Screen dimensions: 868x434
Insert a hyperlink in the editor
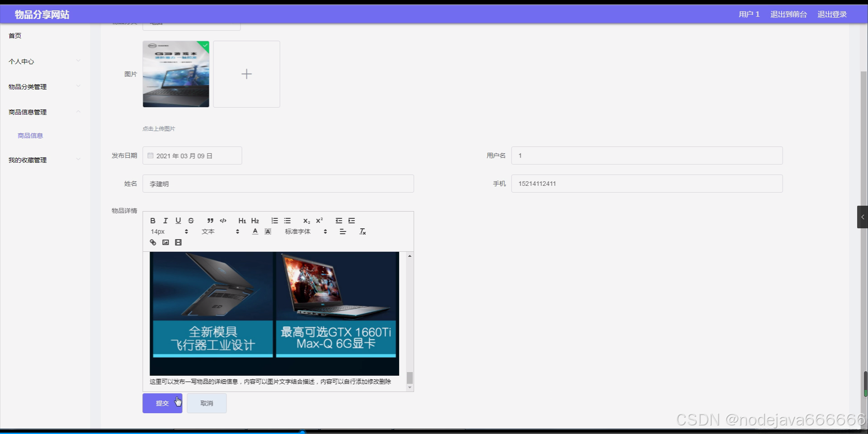[153, 242]
